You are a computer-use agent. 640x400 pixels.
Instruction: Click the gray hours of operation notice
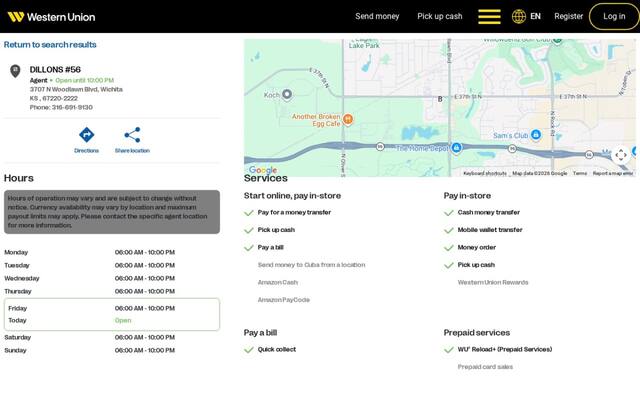click(x=112, y=212)
